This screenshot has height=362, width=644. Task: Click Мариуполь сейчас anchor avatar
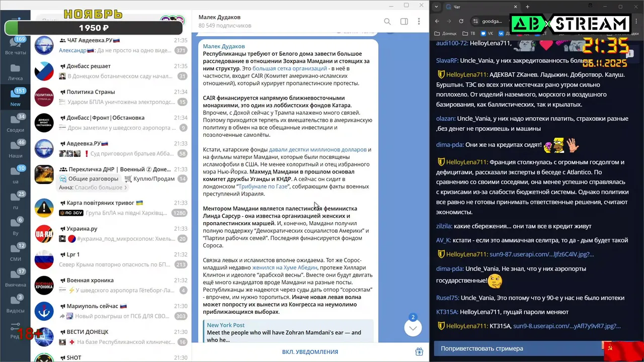pos(44,311)
